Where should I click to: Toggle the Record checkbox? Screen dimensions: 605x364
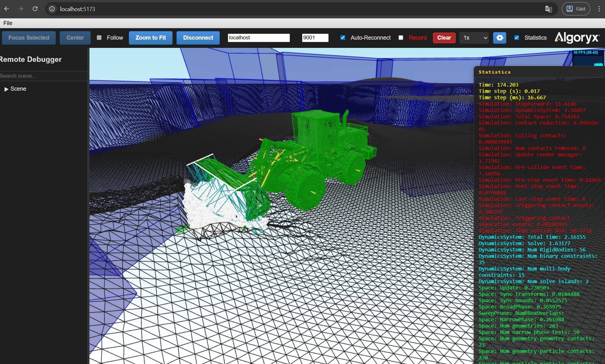coord(401,38)
